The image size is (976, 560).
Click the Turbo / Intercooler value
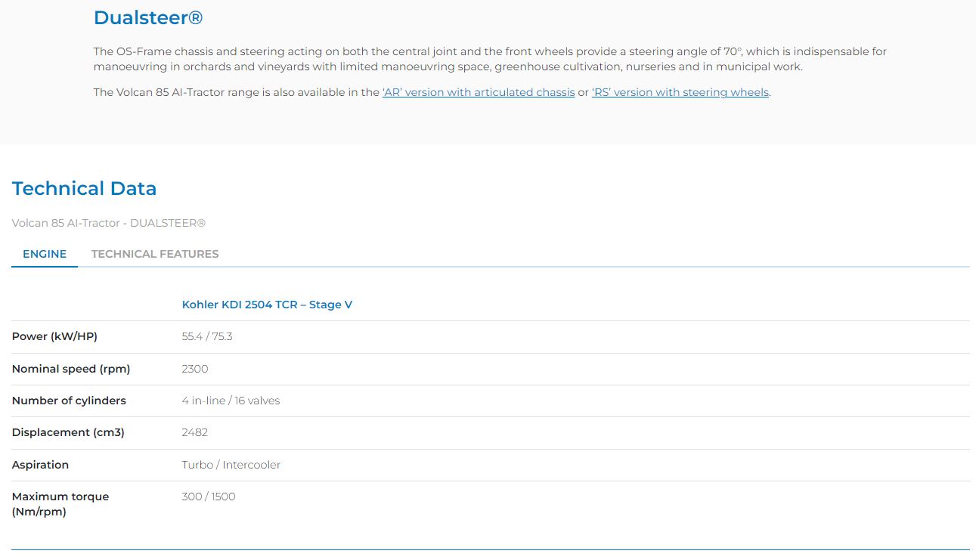tap(231, 465)
